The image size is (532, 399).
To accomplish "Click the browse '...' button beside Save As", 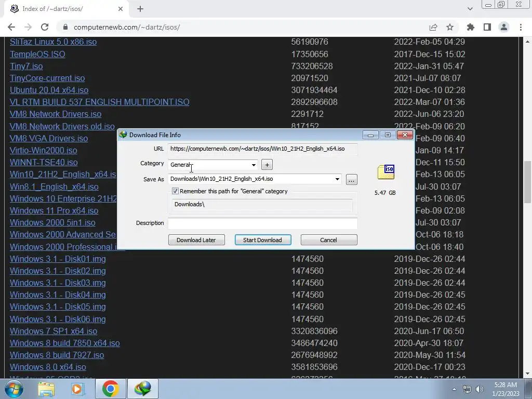I will coord(352,179).
